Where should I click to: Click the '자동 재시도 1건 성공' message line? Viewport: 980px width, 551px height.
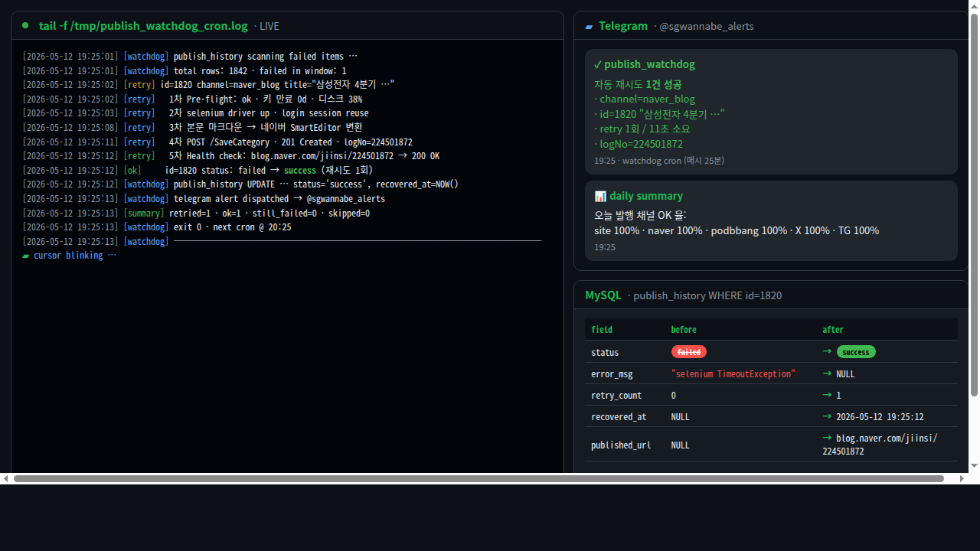(638, 84)
